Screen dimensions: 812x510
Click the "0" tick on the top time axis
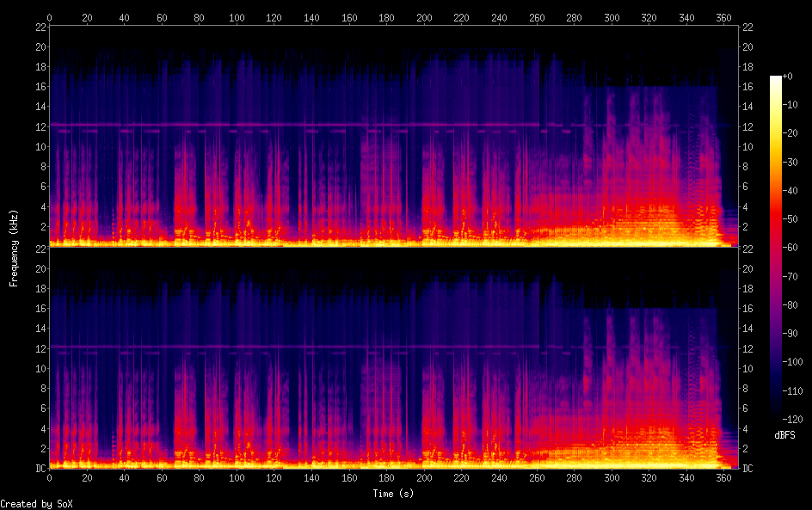click(x=50, y=17)
